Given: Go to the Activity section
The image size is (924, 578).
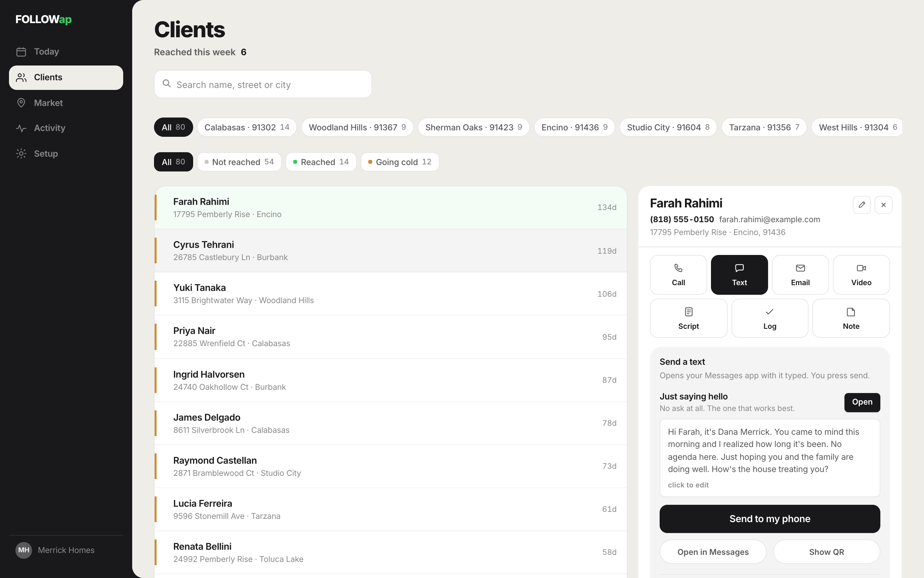Looking at the screenshot, I should (x=66, y=128).
